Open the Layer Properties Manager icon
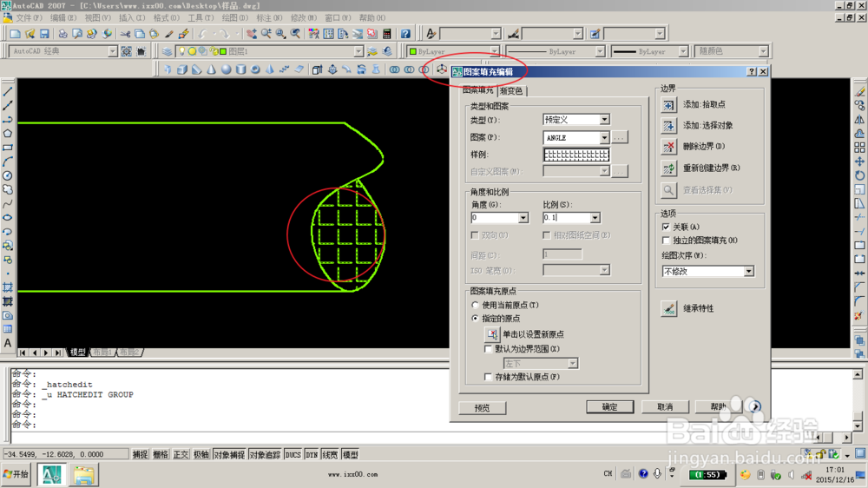 pyautogui.click(x=168, y=51)
